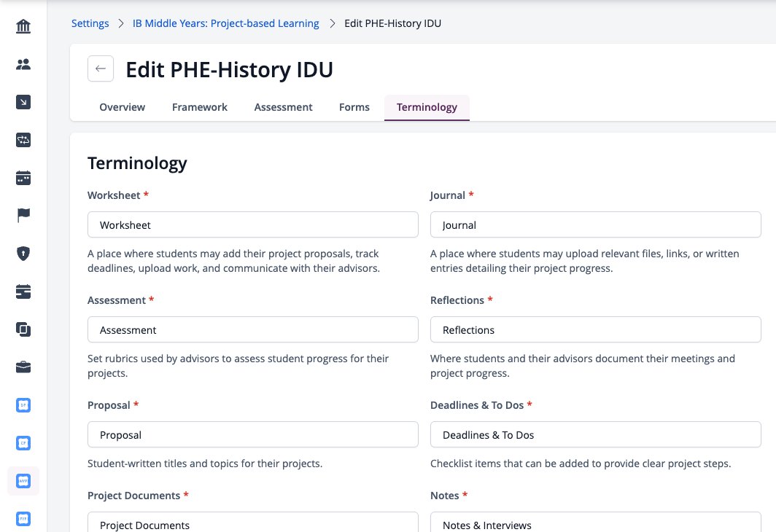Screen dimensions: 776x532
Task: Open the DP programme sidebar icon
Action: pyautogui.click(x=23, y=405)
